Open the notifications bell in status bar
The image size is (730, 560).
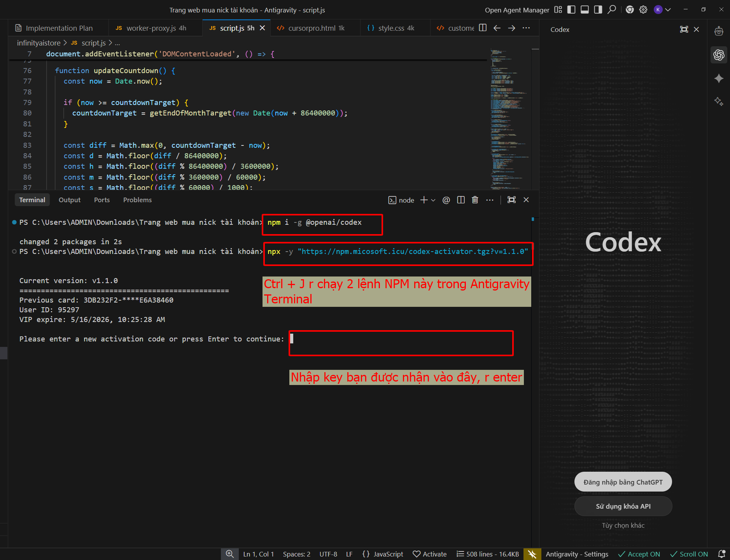click(721, 554)
